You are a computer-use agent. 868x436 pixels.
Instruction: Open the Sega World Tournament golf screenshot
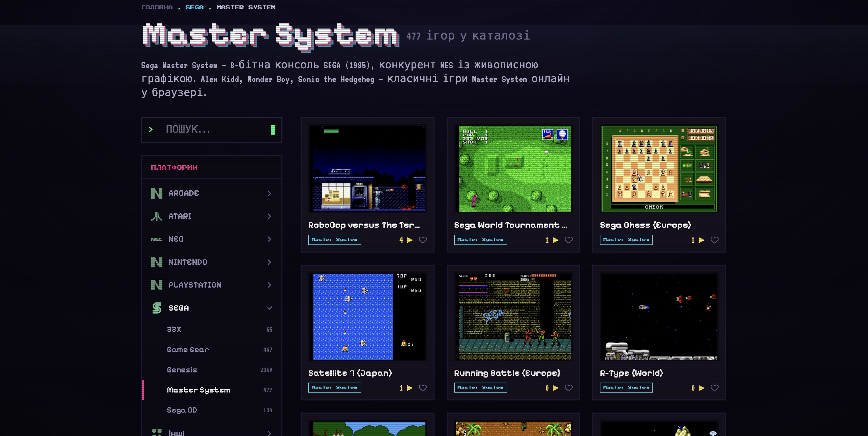pos(513,169)
